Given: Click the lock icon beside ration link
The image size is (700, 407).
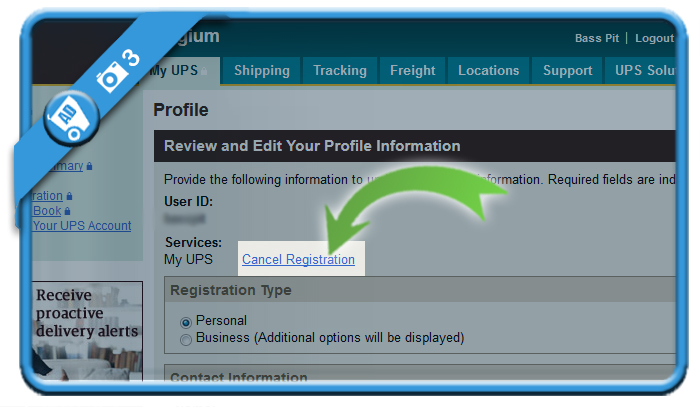Looking at the screenshot, I should pyautogui.click(x=69, y=196).
